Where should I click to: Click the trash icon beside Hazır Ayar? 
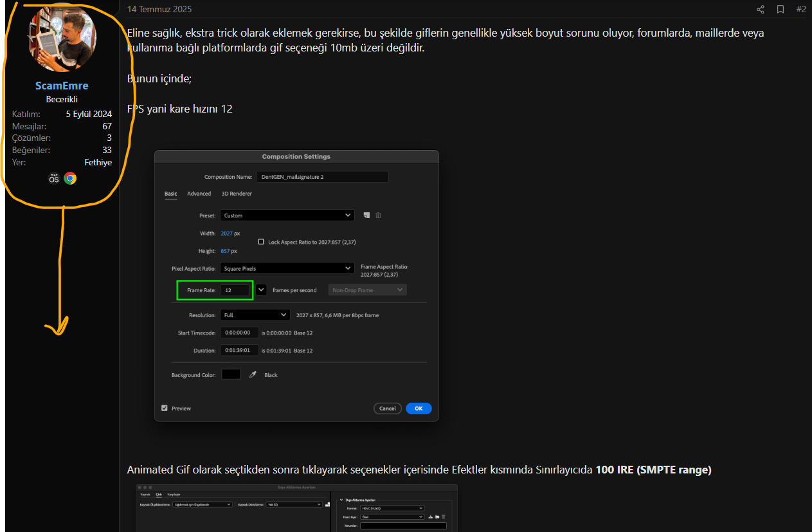(x=443, y=517)
